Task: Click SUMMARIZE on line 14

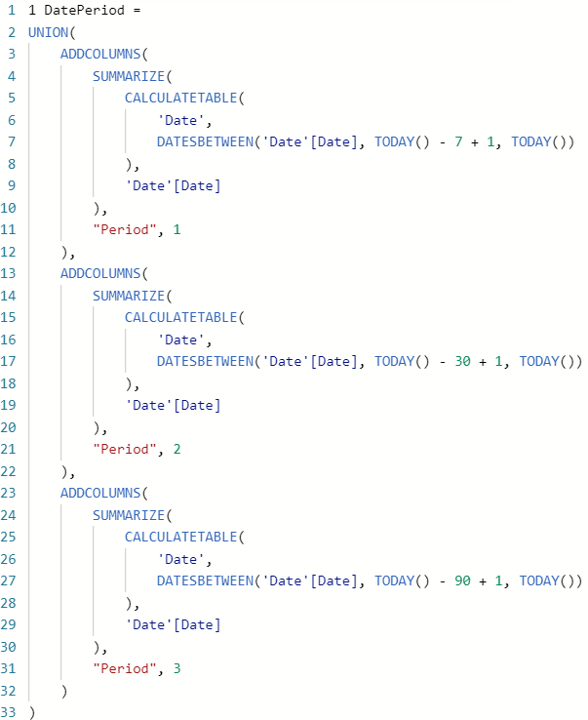Action: coord(129,296)
